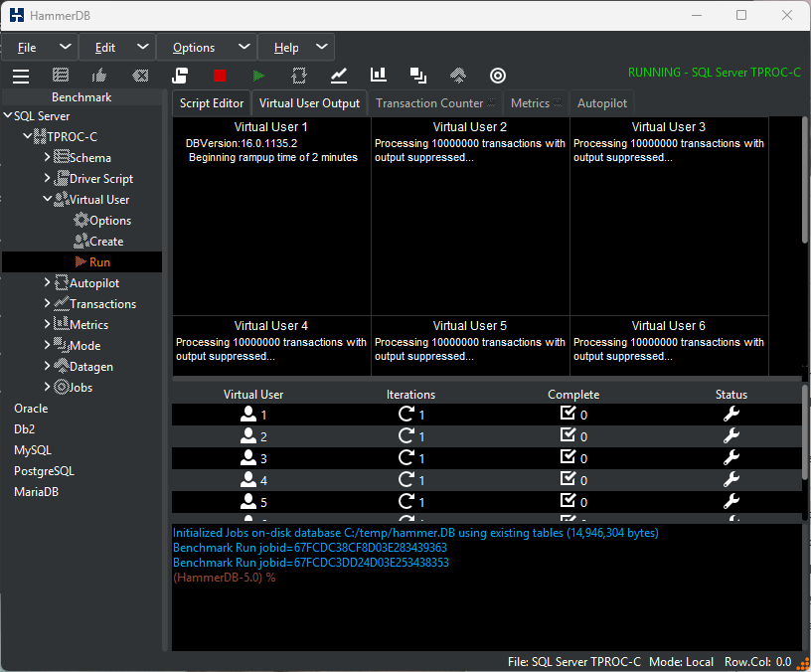
Task: Expand the Transactions tree node
Action: point(47,303)
